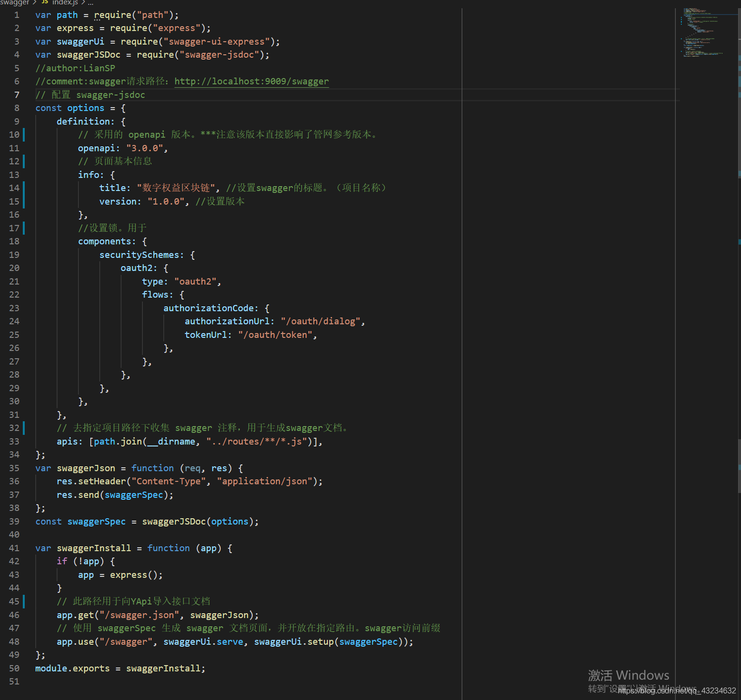Click 'swaggerJson' in its var declaration
741x700 pixels.
pos(86,468)
